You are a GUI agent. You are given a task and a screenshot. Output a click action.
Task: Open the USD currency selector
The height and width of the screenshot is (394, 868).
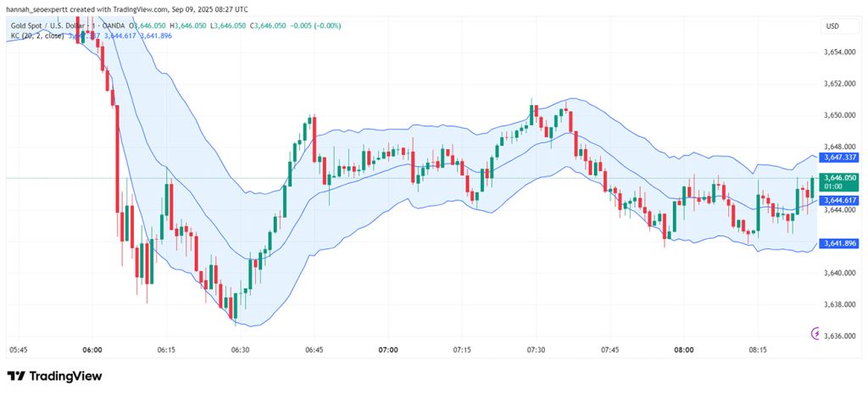point(832,26)
